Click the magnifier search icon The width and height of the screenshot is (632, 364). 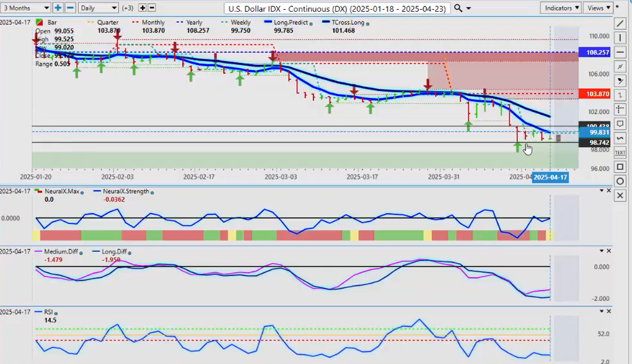pyautogui.click(x=459, y=8)
